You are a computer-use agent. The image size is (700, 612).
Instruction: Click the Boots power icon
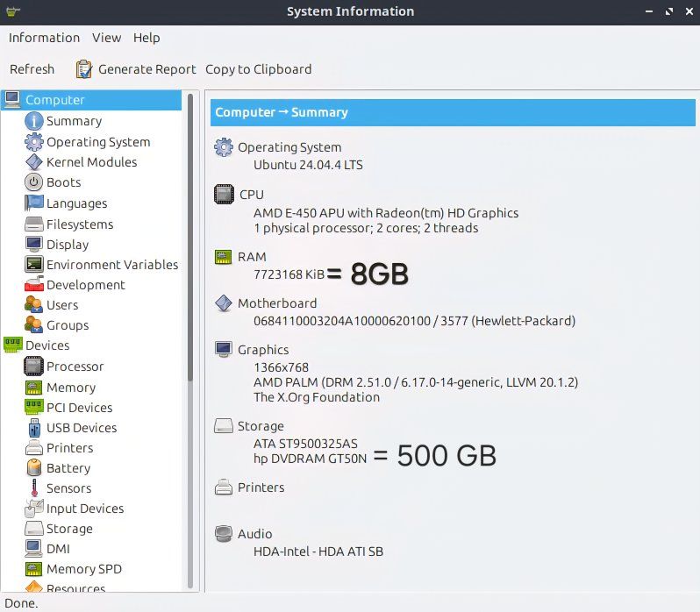tap(33, 182)
